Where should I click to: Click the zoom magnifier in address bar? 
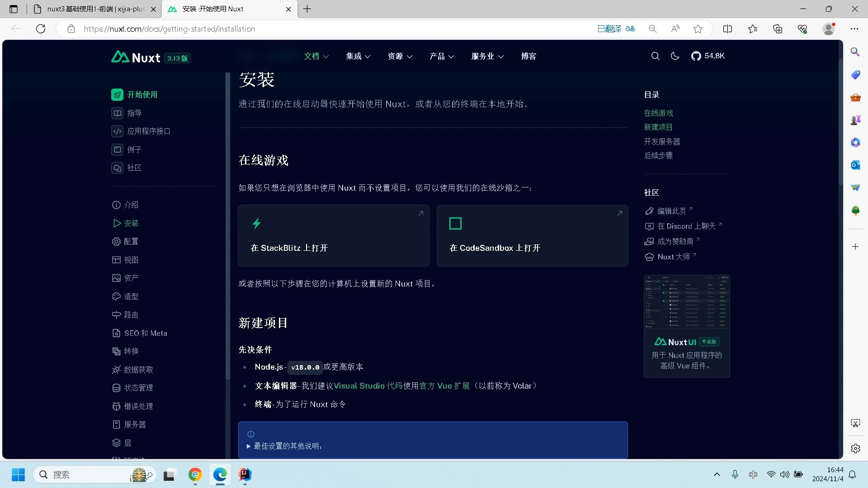tap(652, 29)
